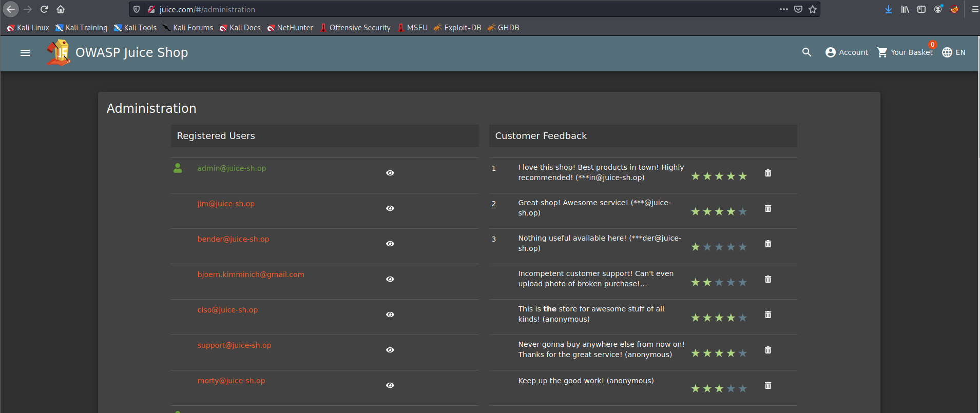Open the Kali Linux bookmark
The width and height of the screenshot is (980, 413).
(x=28, y=28)
